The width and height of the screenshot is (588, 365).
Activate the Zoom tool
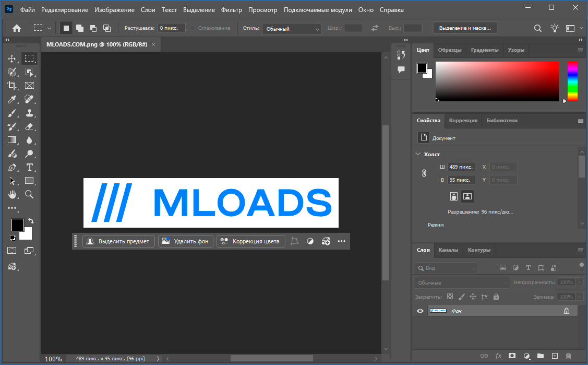[x=30, y=194]
